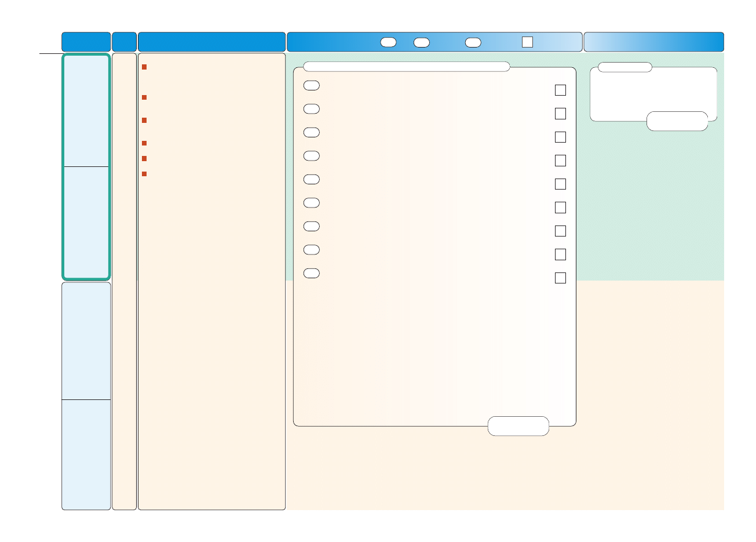756x542 pixels.
Task: Tick the bottommost checkbox in the list panel
Action: (x=560, y=278)
